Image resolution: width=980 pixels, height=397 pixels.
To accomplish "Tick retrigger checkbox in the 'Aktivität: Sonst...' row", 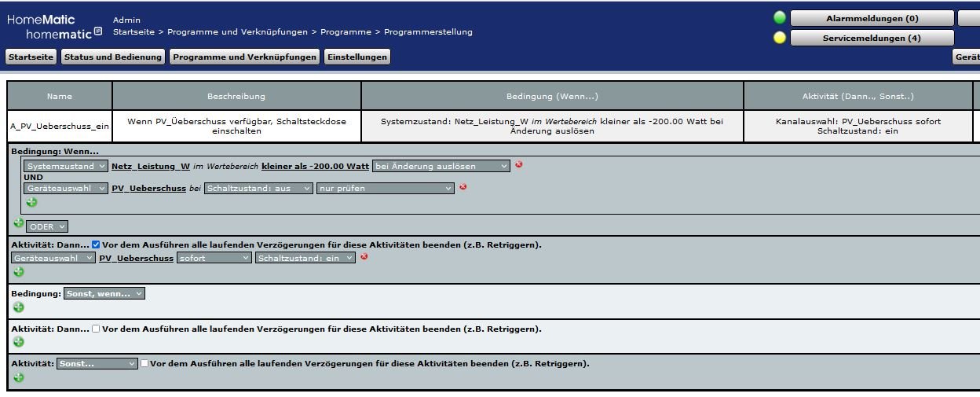I will (144, 363).
